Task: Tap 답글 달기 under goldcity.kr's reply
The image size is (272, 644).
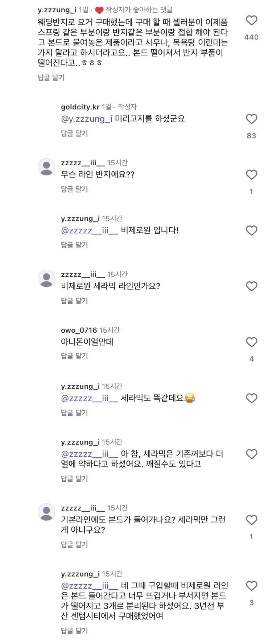Action: 74,133
